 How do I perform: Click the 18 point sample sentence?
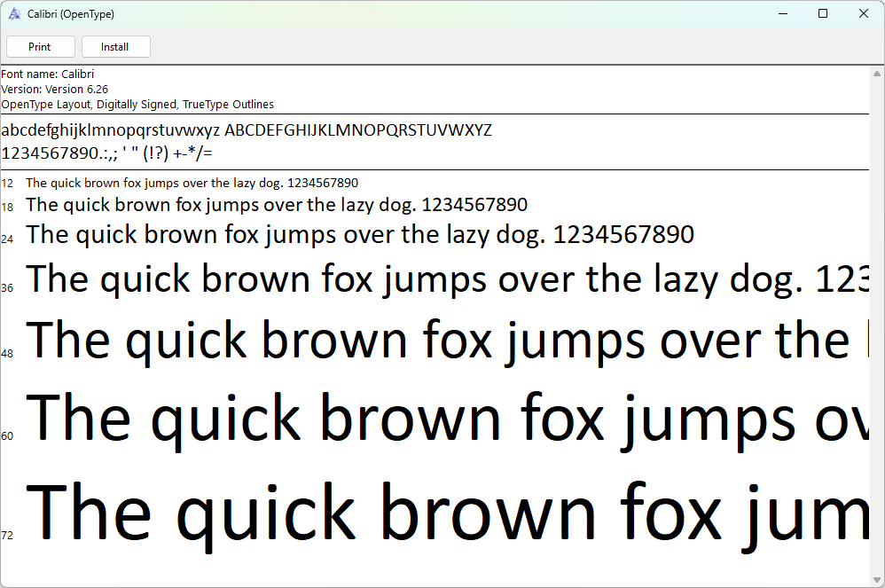[277, 205]
